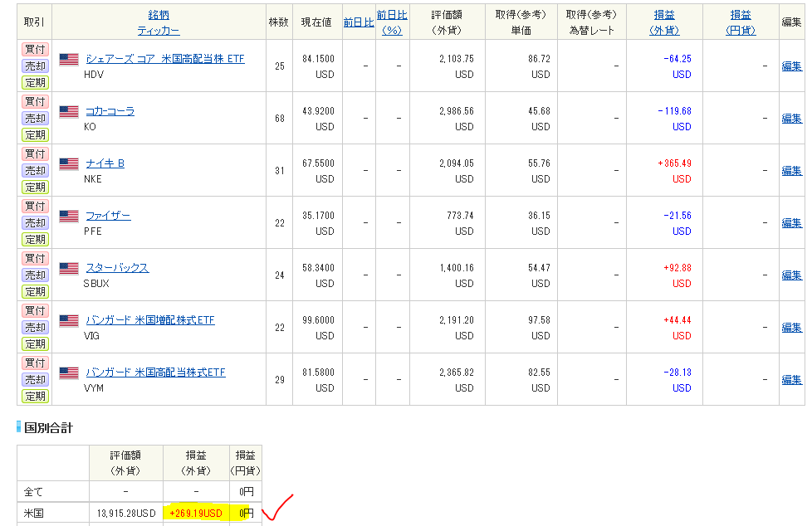Click the US flag icon for HDV
Viewport: 812px width, 526px height.
69,60
